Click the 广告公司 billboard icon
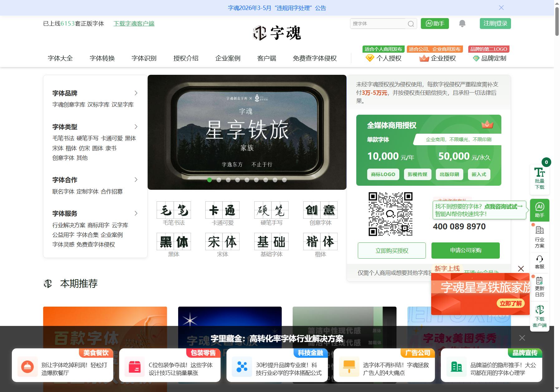This screenshot has width=560, height=392. coord(349,367)
